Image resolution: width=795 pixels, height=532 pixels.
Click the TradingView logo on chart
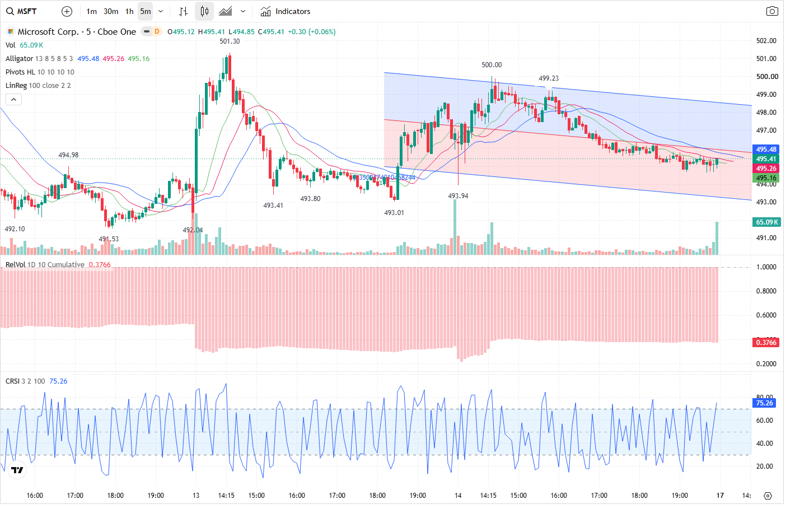pyautogui.click(x=17, y=470)
